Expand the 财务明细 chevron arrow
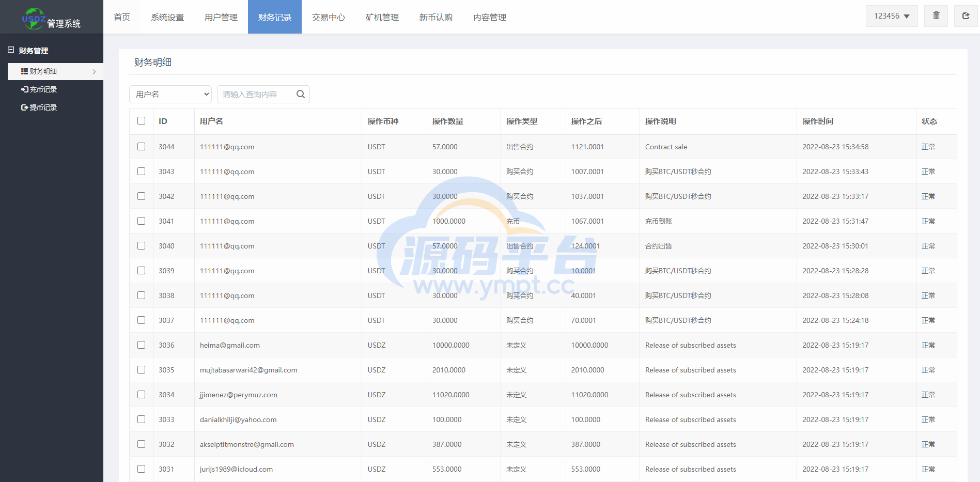Image resolution: width=980 pixels, height=482 pixels. tap(94, 72)
